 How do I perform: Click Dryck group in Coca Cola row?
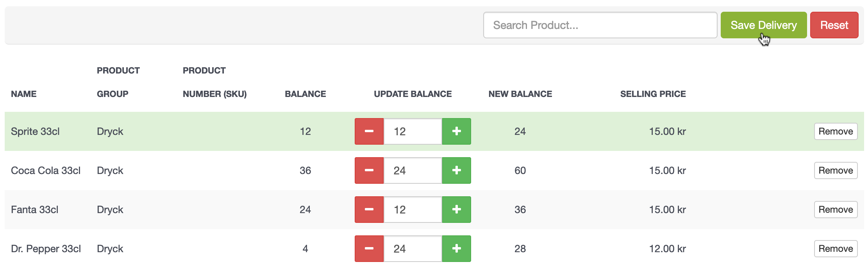point(110,170)
